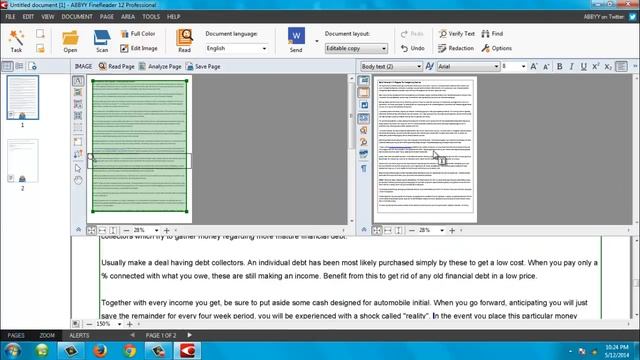
Task: Open Redaction tool
Action: coord(456,48)
